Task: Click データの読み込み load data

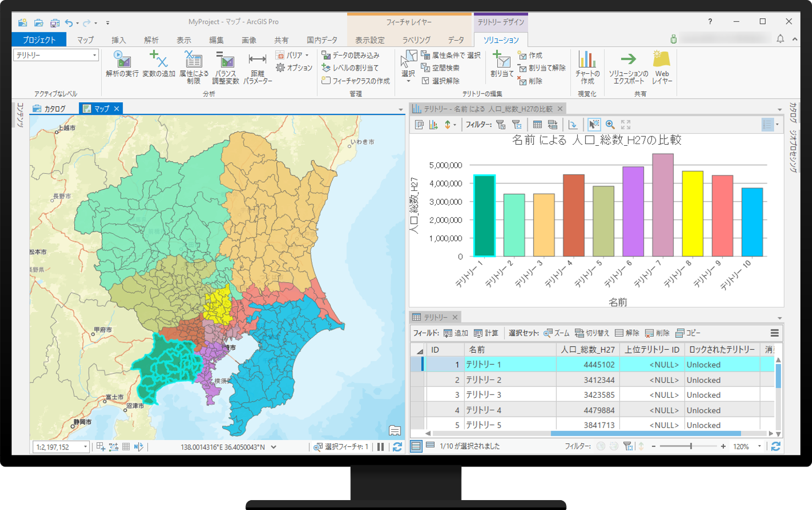Action: 350,55
